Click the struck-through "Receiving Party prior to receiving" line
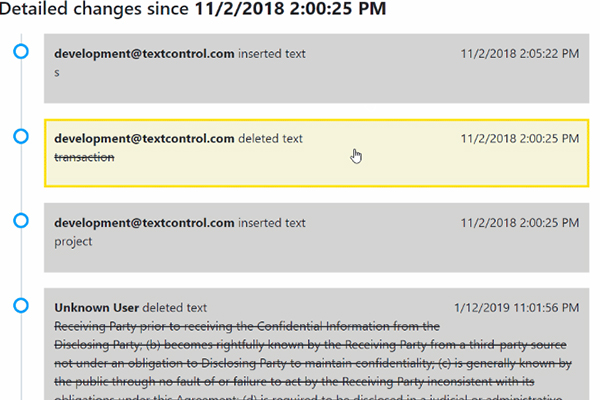Image resolution: width=600 pixels, height=400 pixels. [x=247, y=327]
